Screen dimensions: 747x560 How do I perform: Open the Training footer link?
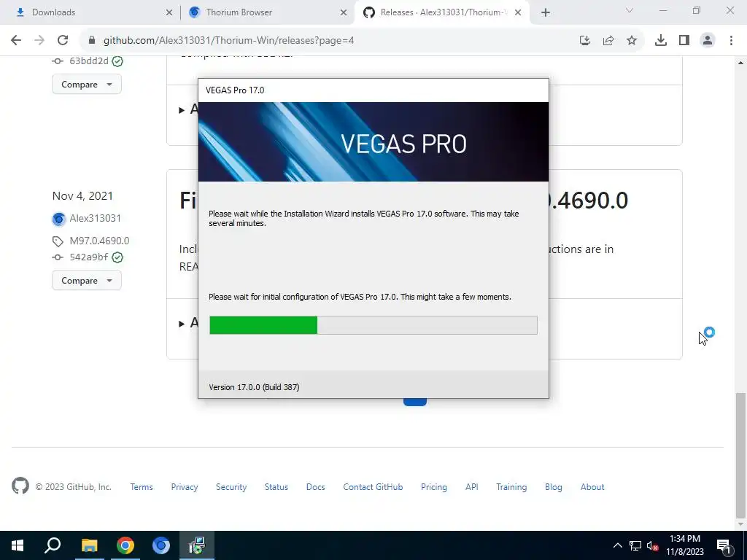tap(511, 487)
